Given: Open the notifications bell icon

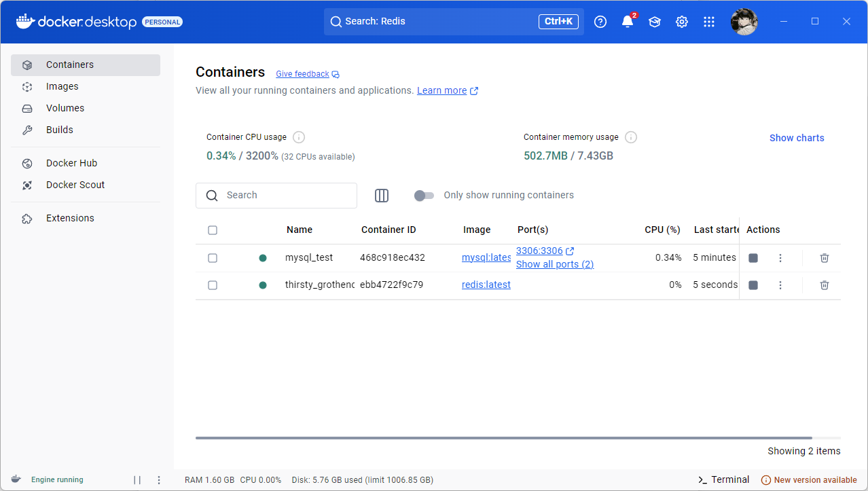Looking at the screenshot, I should tap(627, 22).
